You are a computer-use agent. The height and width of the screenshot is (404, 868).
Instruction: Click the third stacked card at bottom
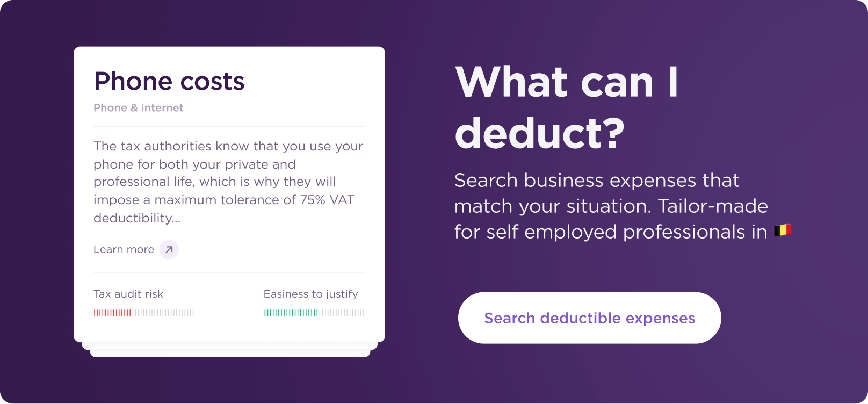click(230, 353)
